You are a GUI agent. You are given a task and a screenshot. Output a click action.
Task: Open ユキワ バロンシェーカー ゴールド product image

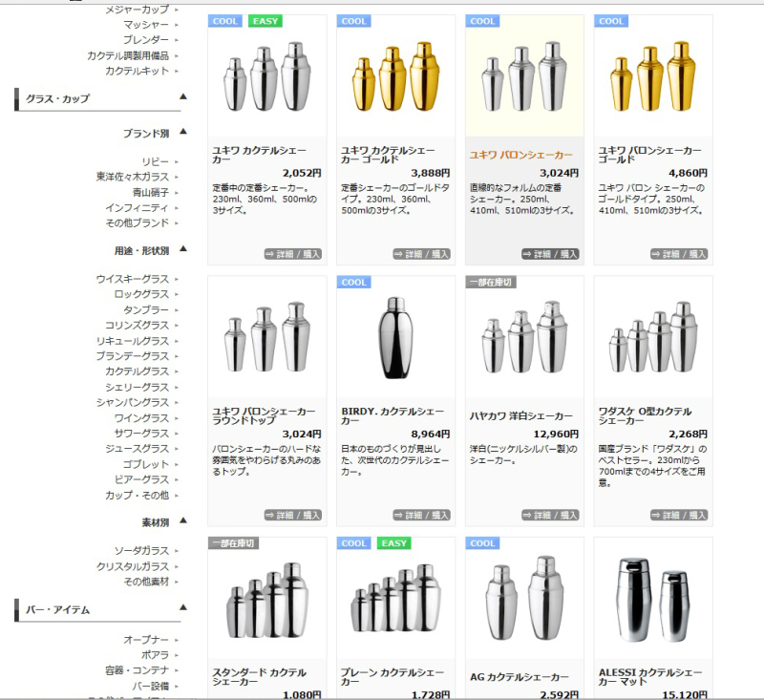tap(653, 77)
